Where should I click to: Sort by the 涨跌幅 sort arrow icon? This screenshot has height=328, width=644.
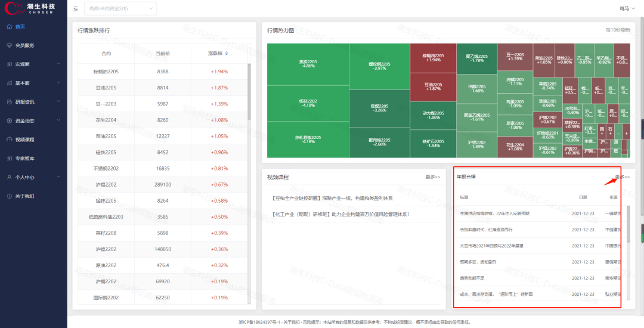coord(227,53)
